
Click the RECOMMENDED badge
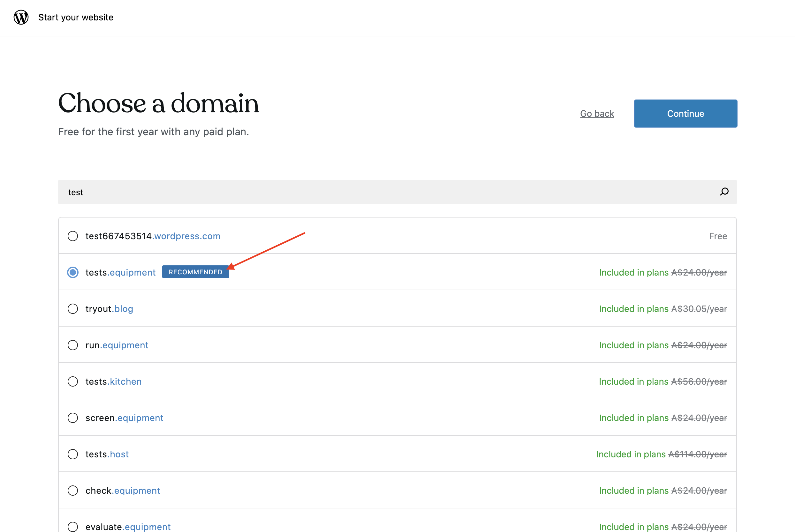(x=195, y=272)
